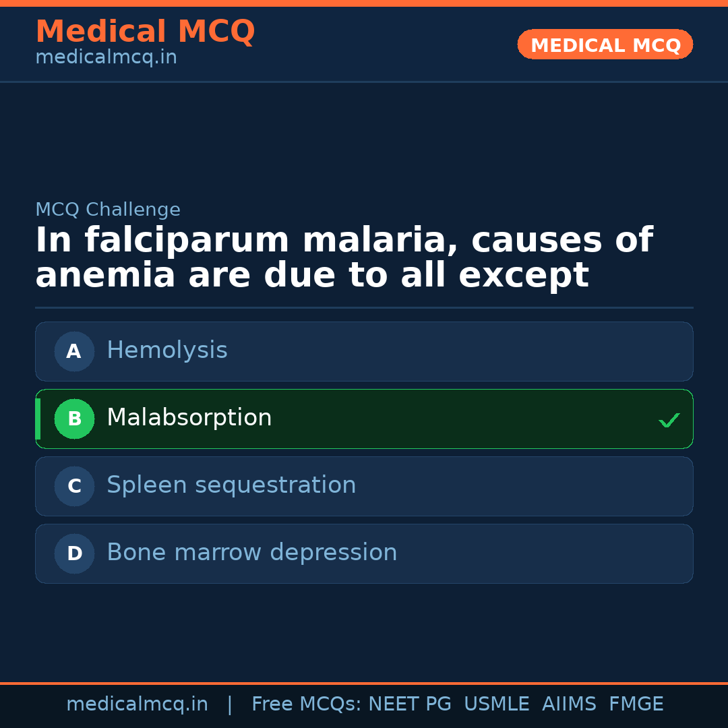This screenshot has height=728, width=728.
Task: Click FMGE in the footer
Action: [x=636, y=704]
